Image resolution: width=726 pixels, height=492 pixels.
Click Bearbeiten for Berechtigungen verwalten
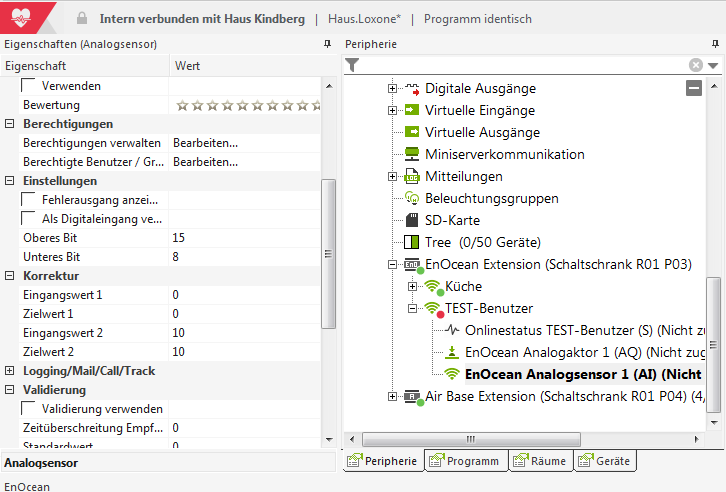[206, 143]
